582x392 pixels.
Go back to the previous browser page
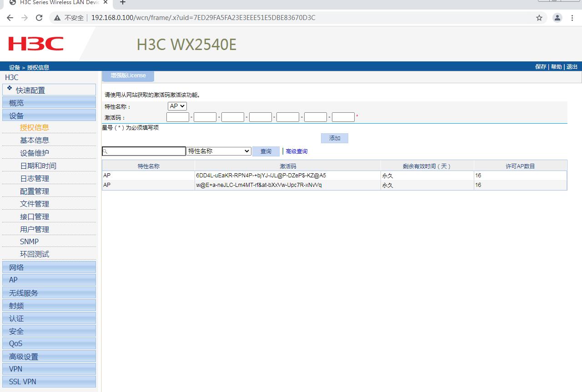pyautogui.click(x=10, y=18)
